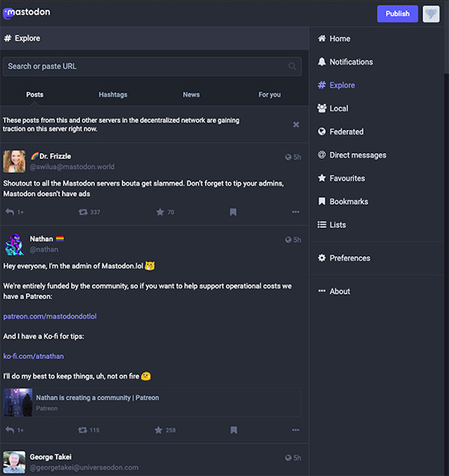
Task: Open more options on Nathan's post
Action: [x=296, y=430]
